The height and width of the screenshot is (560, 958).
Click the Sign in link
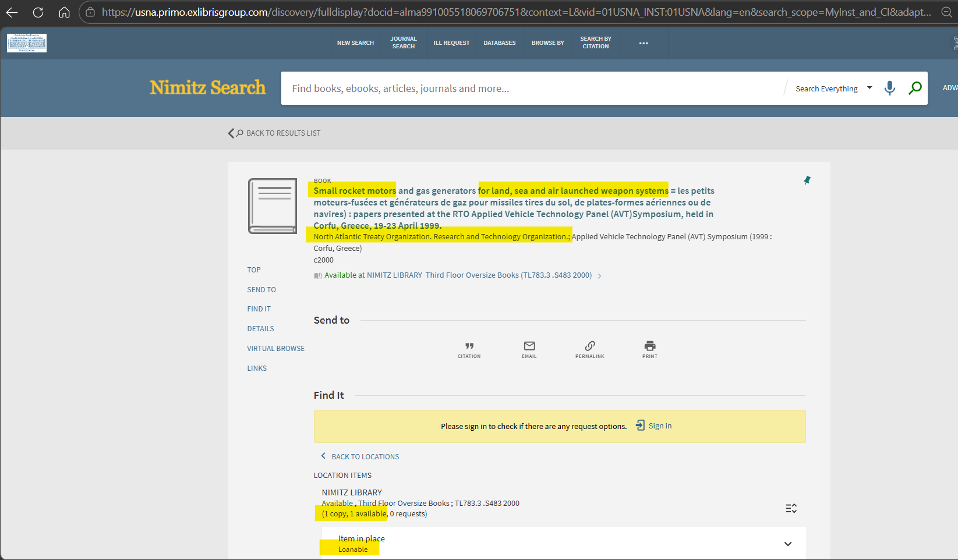point(659,426)
